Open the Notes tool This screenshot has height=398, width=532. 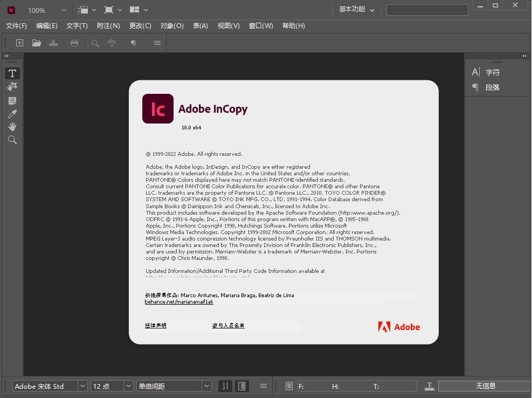(x=12, y=100)
